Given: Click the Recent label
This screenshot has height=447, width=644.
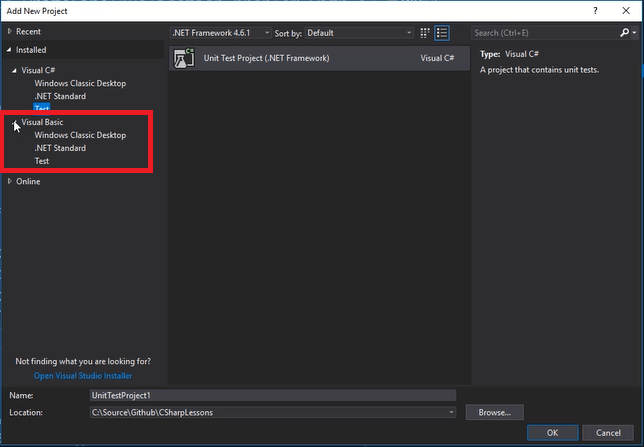Looking at the screenshot, I should 28,31.
